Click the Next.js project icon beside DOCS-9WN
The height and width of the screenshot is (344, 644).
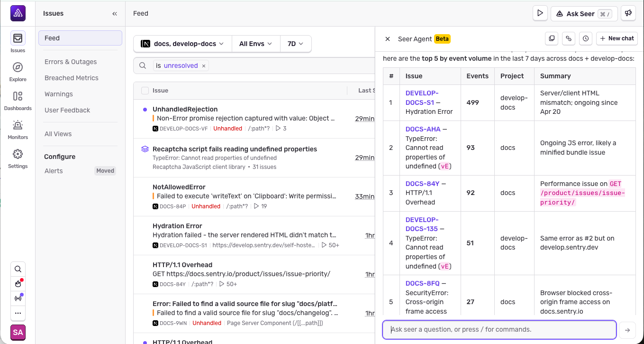point(155,323)
